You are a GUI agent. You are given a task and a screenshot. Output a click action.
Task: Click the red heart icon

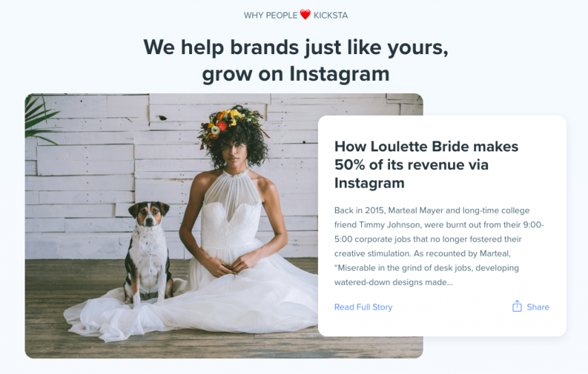tap(305, 14)
